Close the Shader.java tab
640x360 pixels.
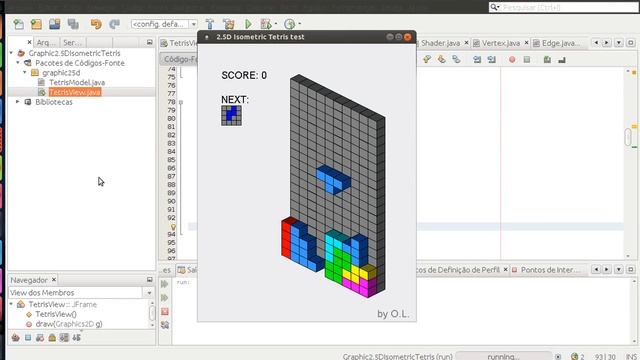click(467, 42)
